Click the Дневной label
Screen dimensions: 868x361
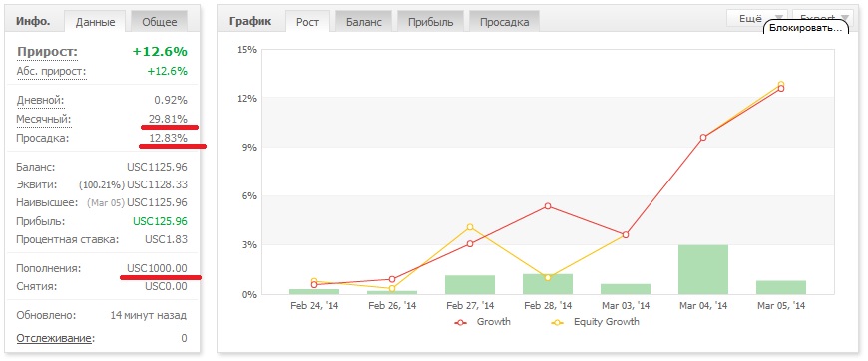pos(41,100)
